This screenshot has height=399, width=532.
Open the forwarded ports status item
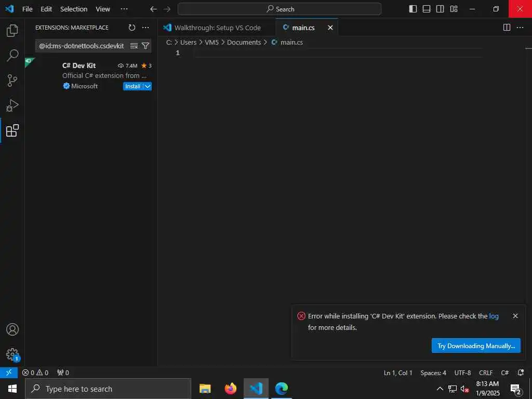click(x=63, y=373)
